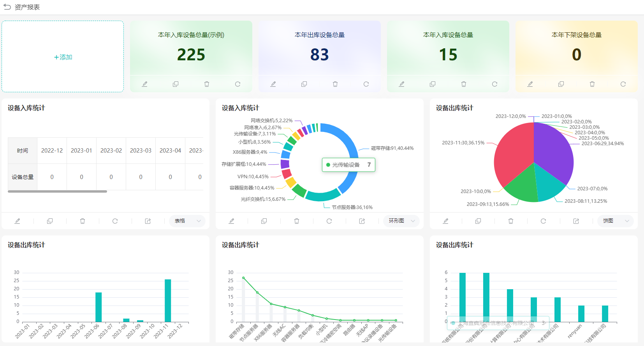Click the table's horizontal scrollbar

pos(57,191)
